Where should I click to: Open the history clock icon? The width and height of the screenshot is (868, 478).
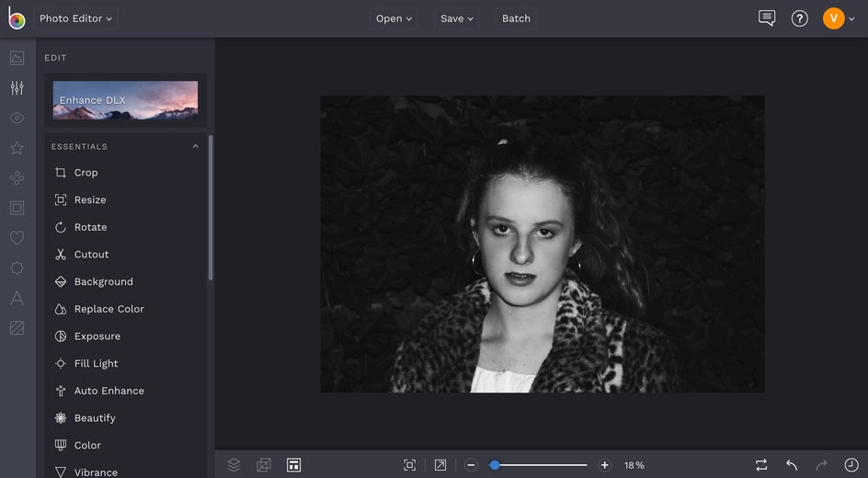pyautogui.click(x=851, y=465)
